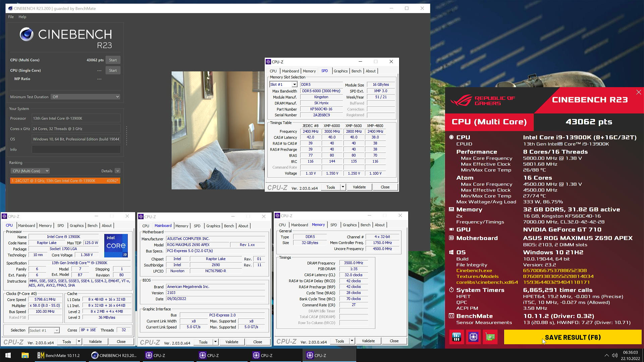
Task: Open the Tools arrow in the processor CPU-Z window
Action: [x=79, y=342]
